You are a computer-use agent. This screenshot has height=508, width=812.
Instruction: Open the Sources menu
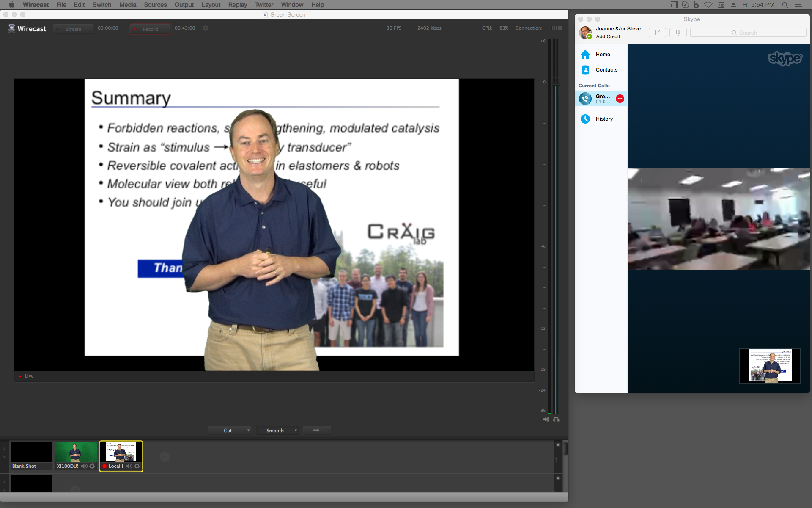[x=155, y=5]
